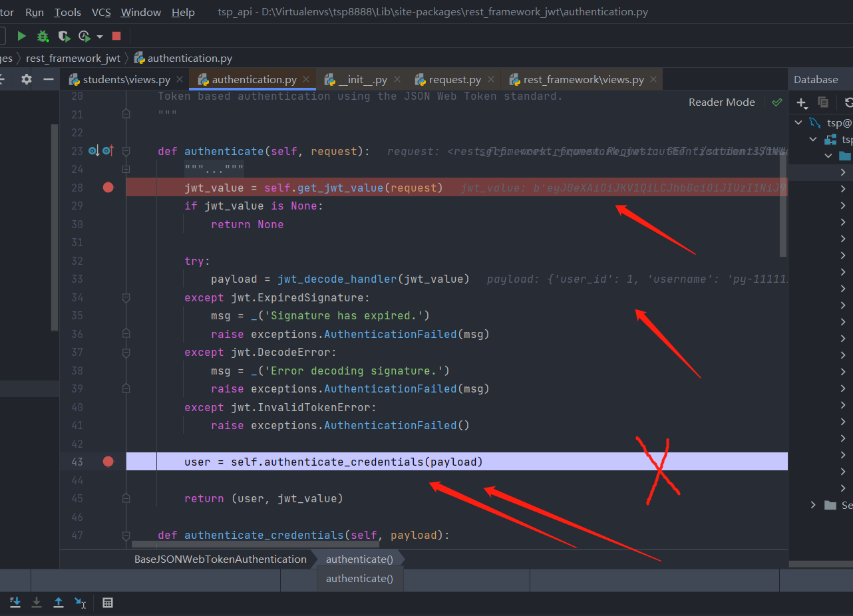Close the students\views.py tab

click(180, 80)
